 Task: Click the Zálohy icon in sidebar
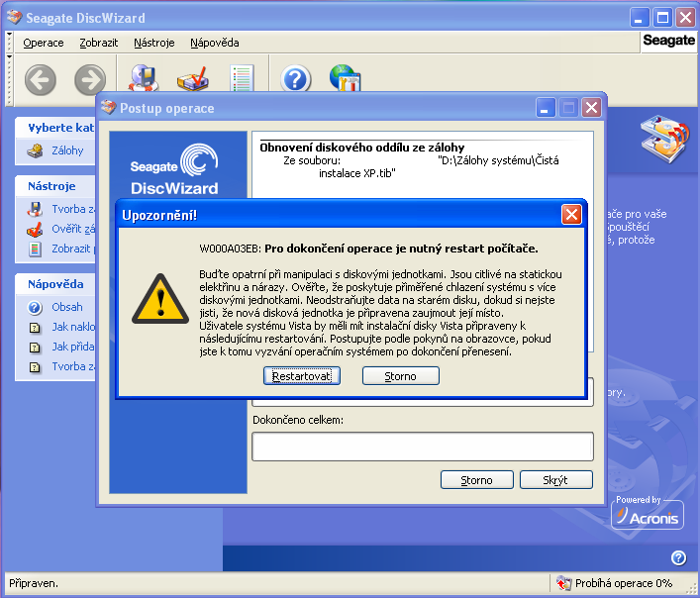[x=35, y=150]
